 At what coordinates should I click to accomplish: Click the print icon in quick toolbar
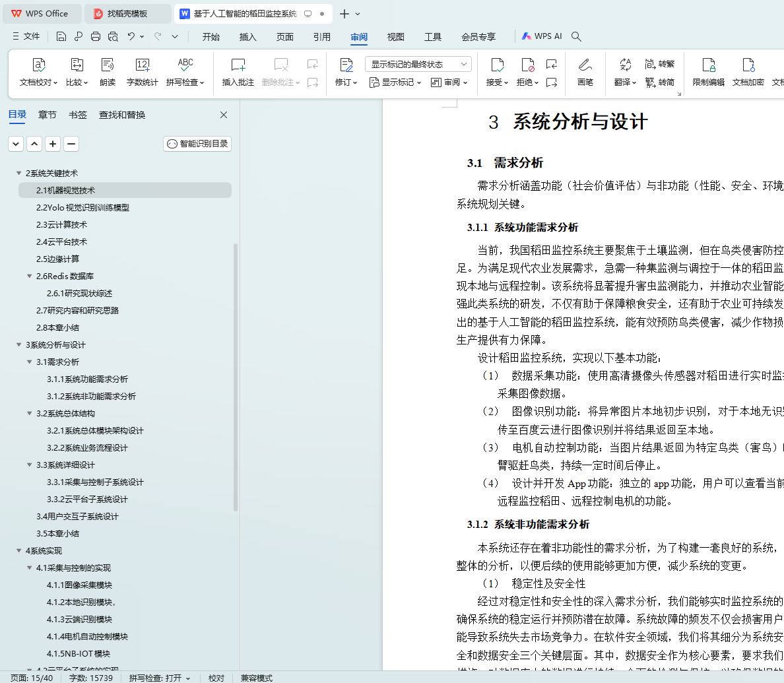point(96,36)
